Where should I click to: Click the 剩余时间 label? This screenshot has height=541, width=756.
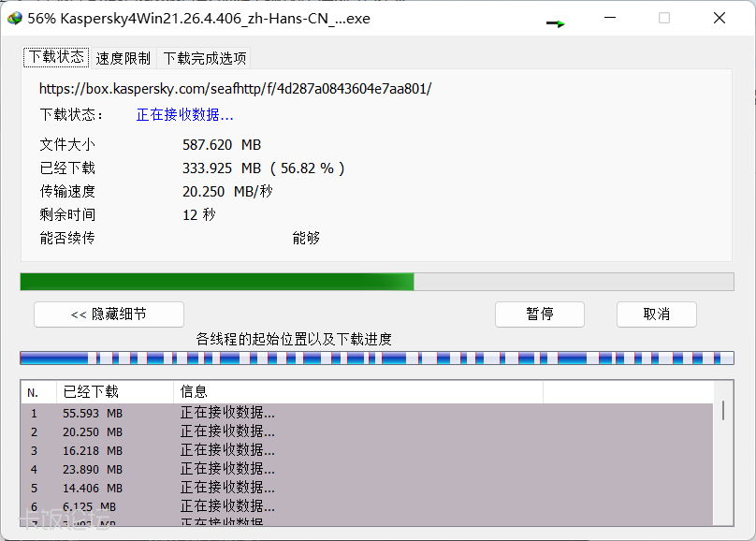67,214
